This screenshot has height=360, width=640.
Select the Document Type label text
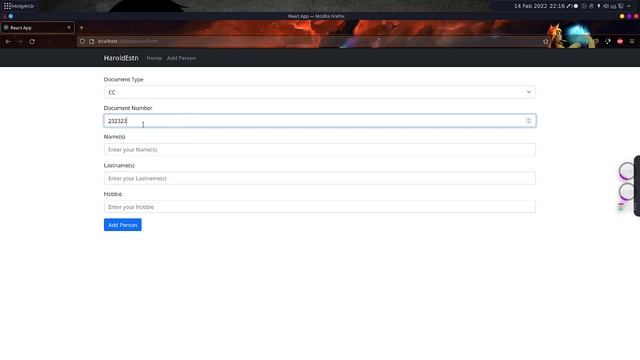[x=123, y=79]
